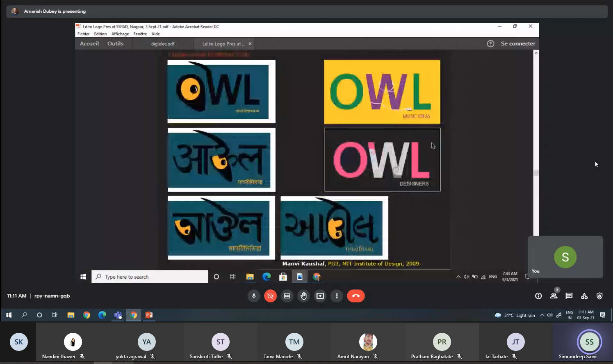Expand hidden system tray icons chevron
The image size is (613, 364).
(542, 315)
